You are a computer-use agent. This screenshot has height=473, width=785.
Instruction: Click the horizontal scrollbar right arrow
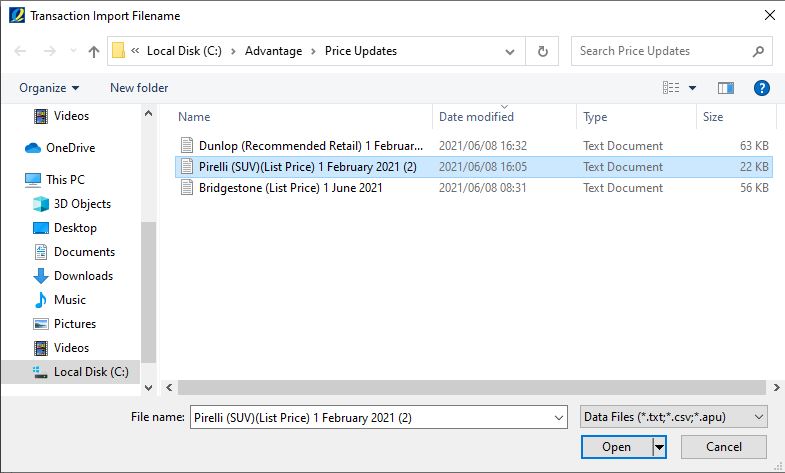[x=776, y=387]
